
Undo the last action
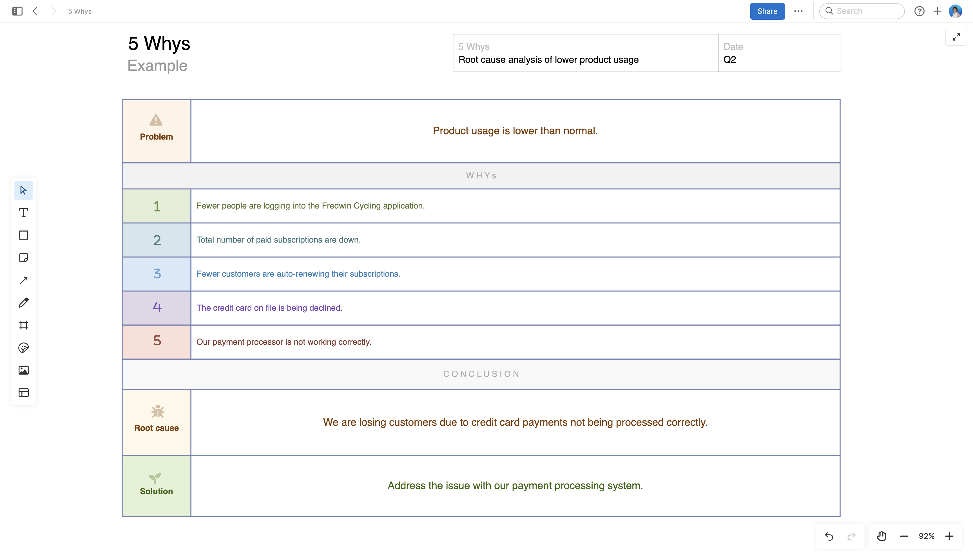coord(829,536)
